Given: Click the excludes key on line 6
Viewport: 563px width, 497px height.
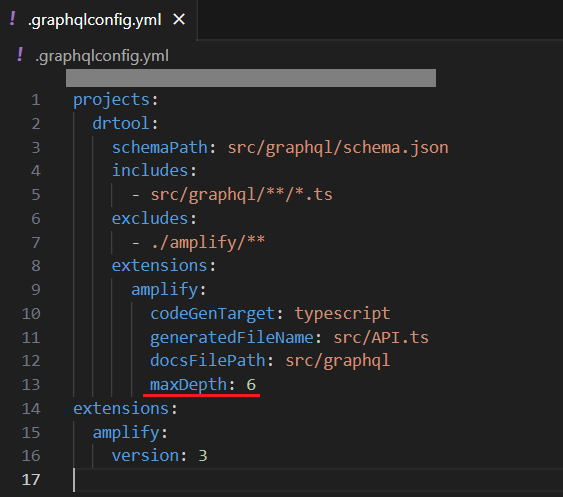Looking at the screenshot, I should pos(150,218).
